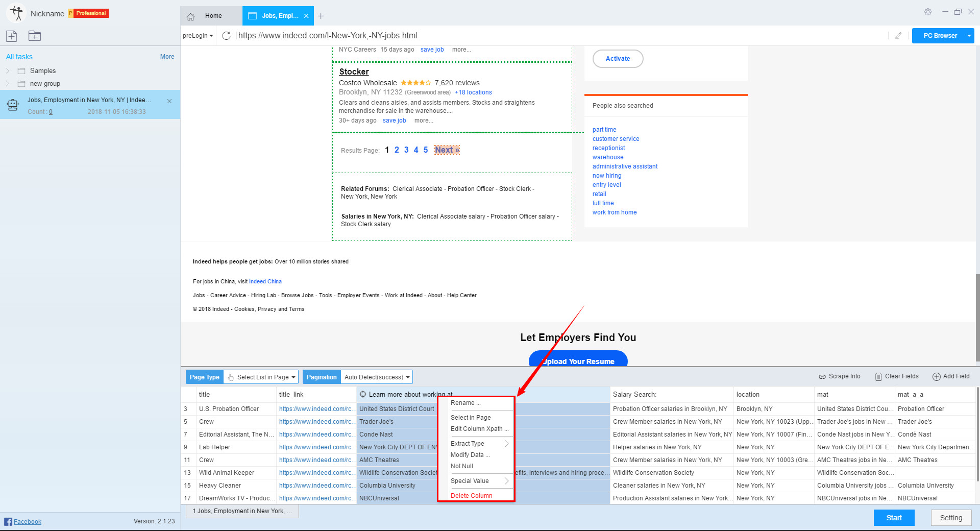The width and height of the screenshot is (980, 531).
Task: Open the settings gear icon
Action: point(928,12)
